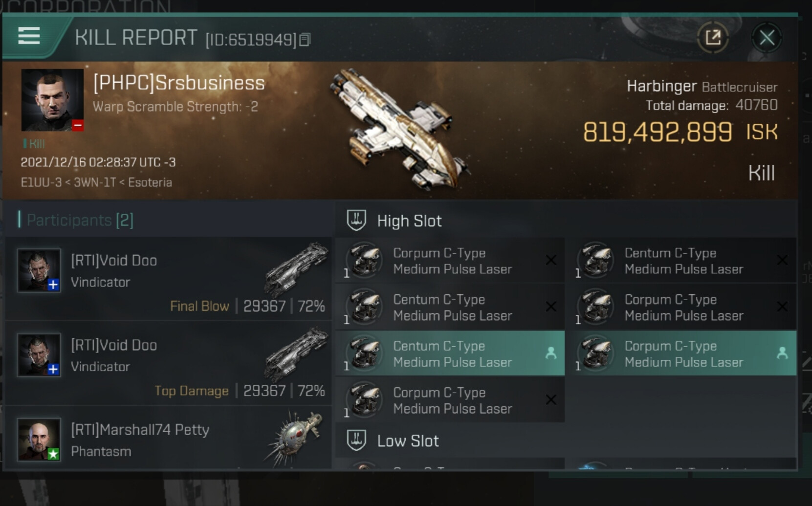
Task: Click Marshall74 Petty's portrait
Action: (x=39, y=440)
